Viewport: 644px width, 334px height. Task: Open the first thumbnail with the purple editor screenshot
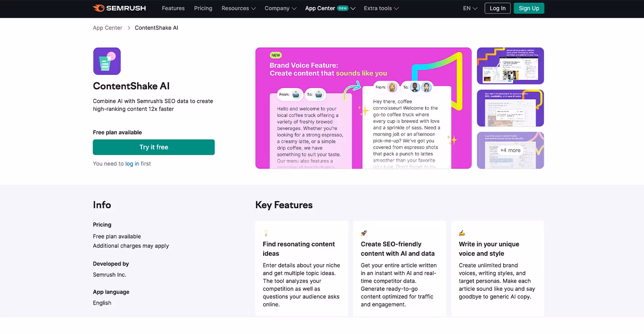[x=510, y=66]
